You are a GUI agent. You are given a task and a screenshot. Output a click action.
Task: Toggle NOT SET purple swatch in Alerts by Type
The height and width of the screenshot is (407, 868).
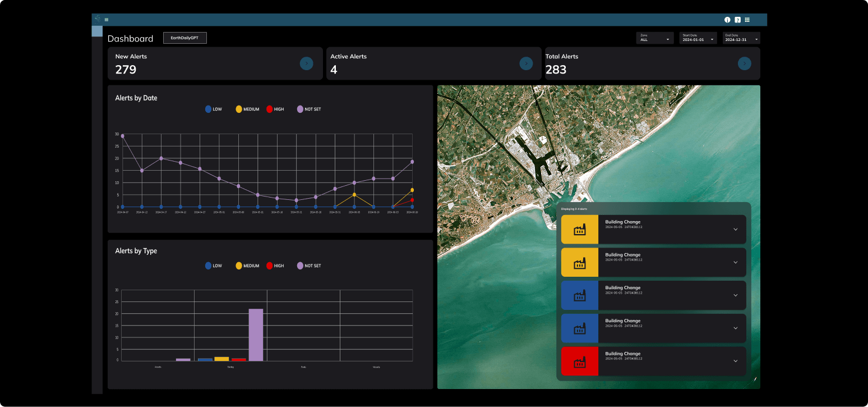[x=300, y=266]
